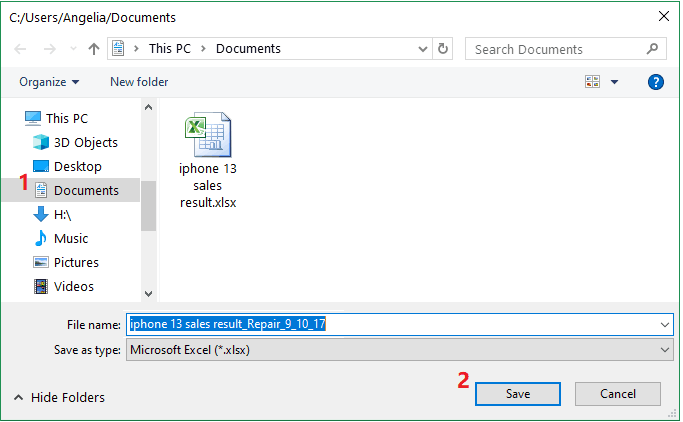Select Documents in the address path

pos(248,48)
